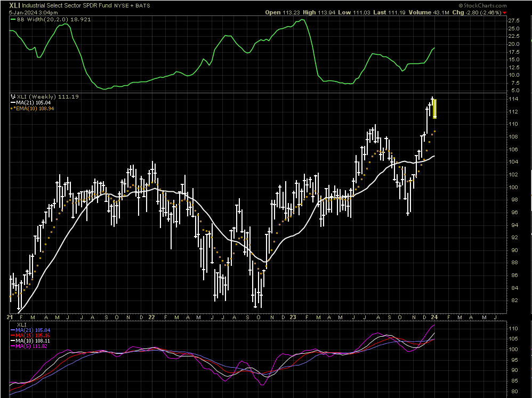Click the 24 year label on the time axis

point(434,318)
